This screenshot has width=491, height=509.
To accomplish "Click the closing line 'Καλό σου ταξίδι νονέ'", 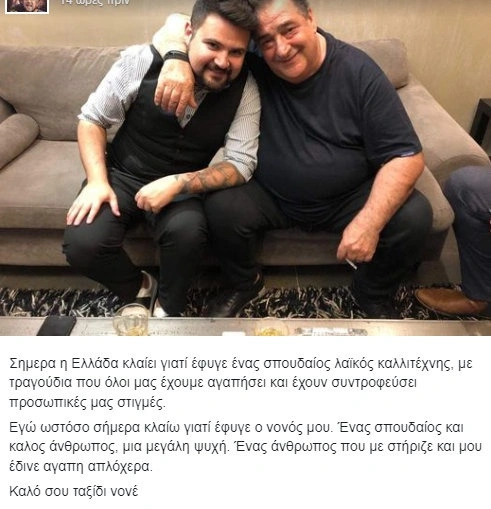I will (x=73, y=491).
